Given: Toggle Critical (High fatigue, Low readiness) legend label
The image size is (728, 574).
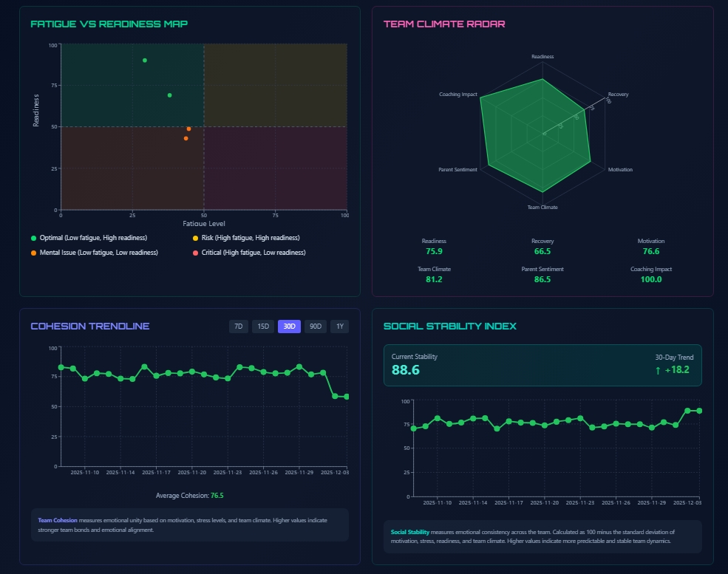Looking at the screenshot, I should 254,253.
